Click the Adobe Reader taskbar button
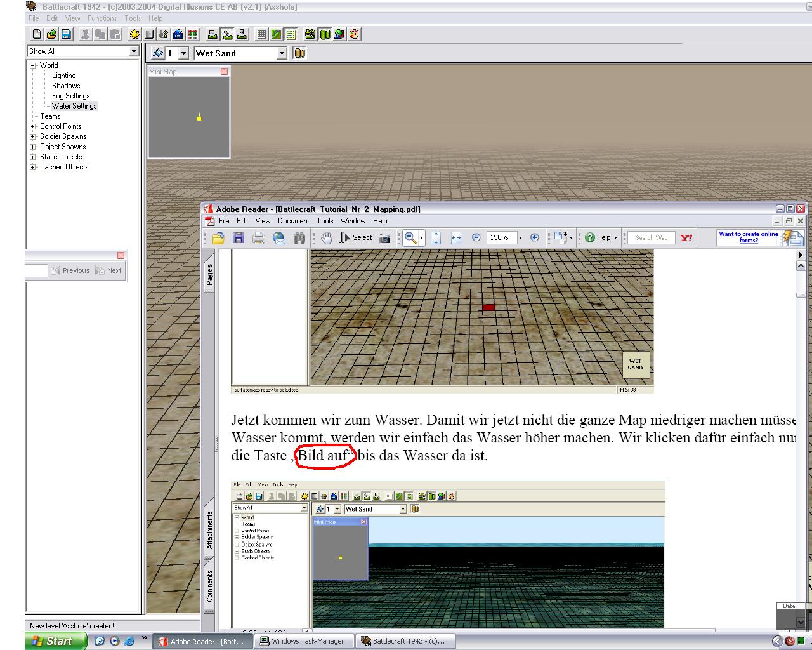Screen dimensions: 812x650 click(x=203, y=641)
